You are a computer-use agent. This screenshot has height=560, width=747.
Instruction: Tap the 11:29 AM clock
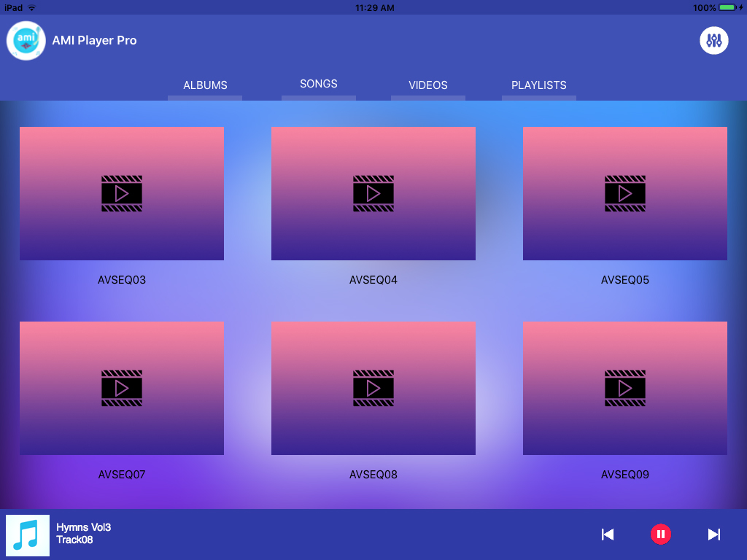coord(375,7)
